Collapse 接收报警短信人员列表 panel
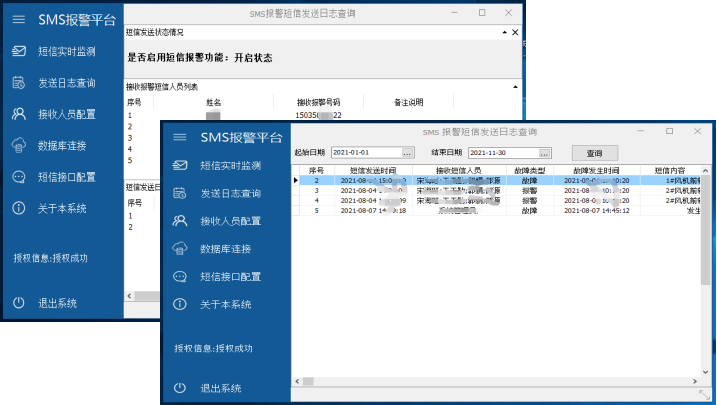Viewport: 717px width, 405px height. (x=515, y=87)
